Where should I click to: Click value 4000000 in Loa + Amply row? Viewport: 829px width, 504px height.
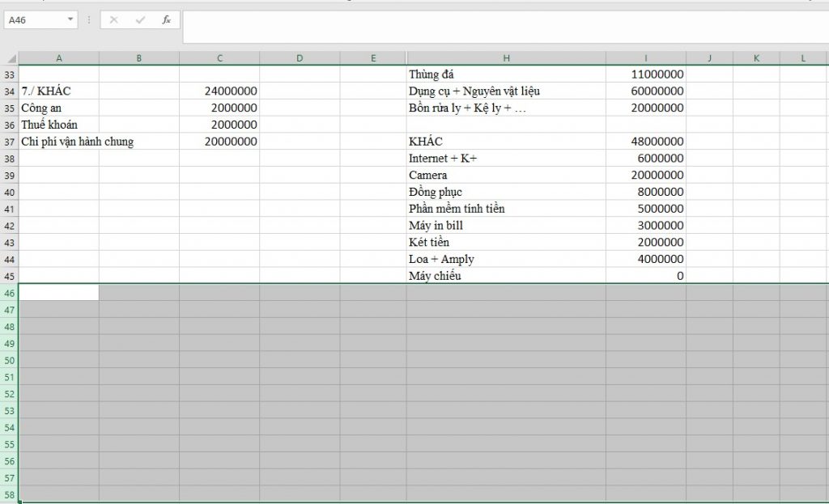tap(646, 259)
